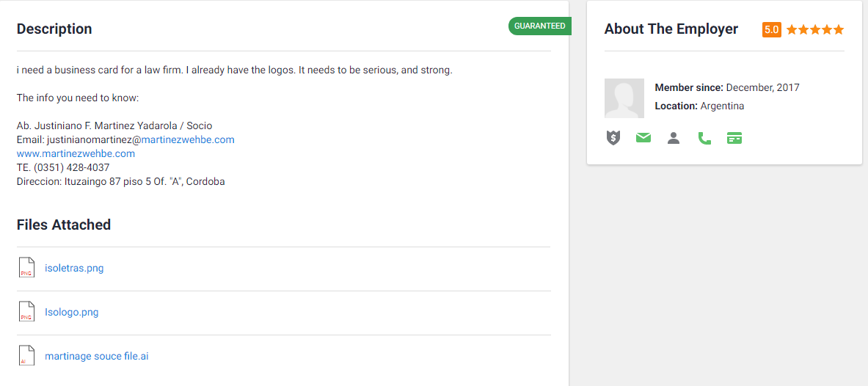The height and width of the screenshot is (386, 868).
Task: Click the employer avatar thumbnail
Action: point(624,98)
